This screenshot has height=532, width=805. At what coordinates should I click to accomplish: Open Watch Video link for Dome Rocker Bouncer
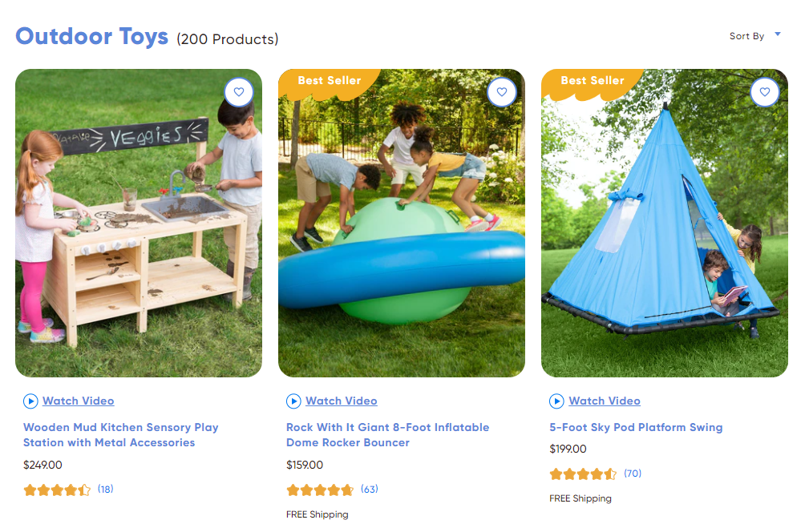tap(342, 401)
